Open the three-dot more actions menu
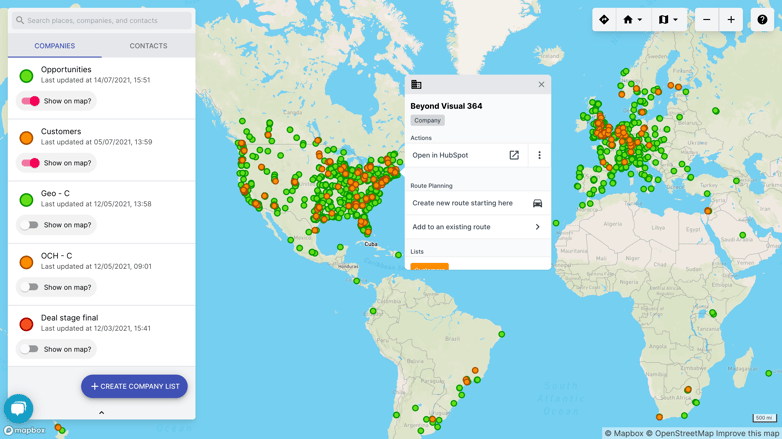The height and width of the screenshot is (439, 782). tap(539, 155)
